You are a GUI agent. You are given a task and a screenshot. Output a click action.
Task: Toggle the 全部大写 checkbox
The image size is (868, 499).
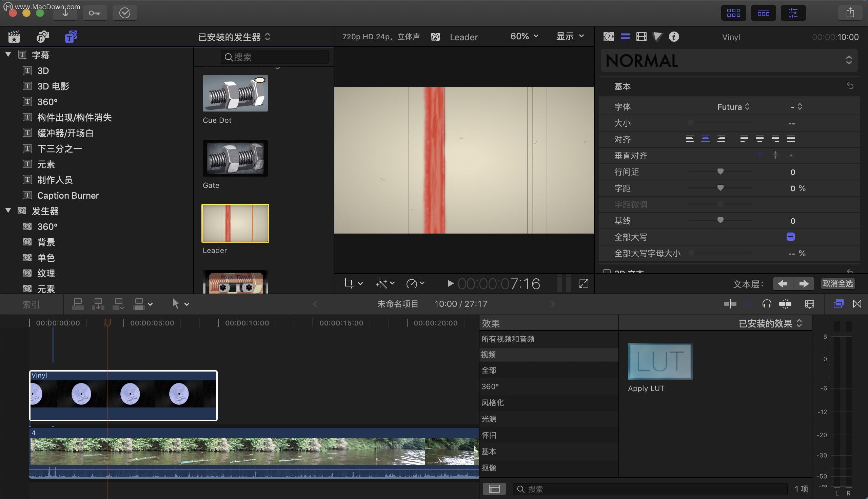[x=791, y=237]
